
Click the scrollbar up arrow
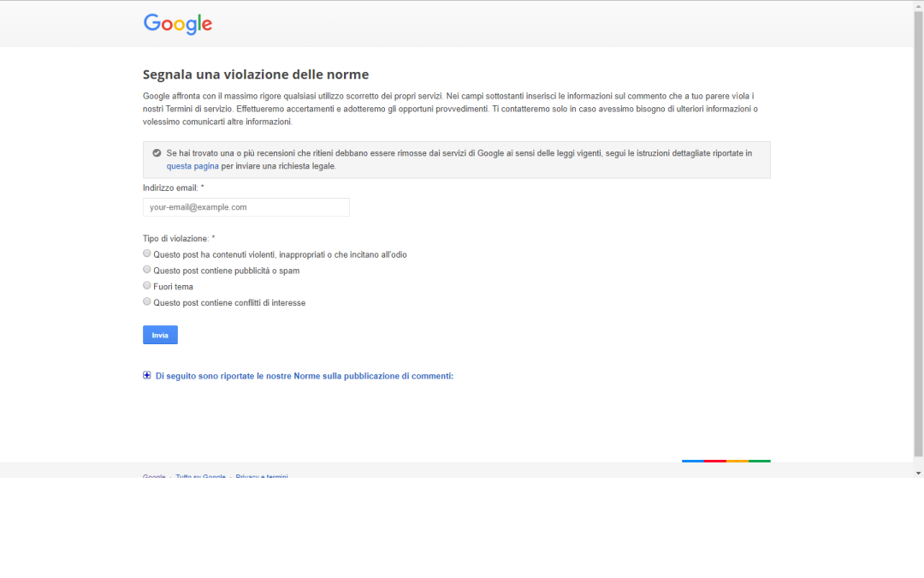click(x=918, y=5)
